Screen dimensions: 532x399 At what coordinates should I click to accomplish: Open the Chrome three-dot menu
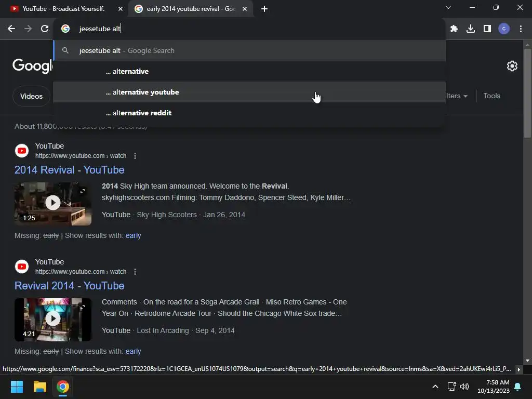521,29
